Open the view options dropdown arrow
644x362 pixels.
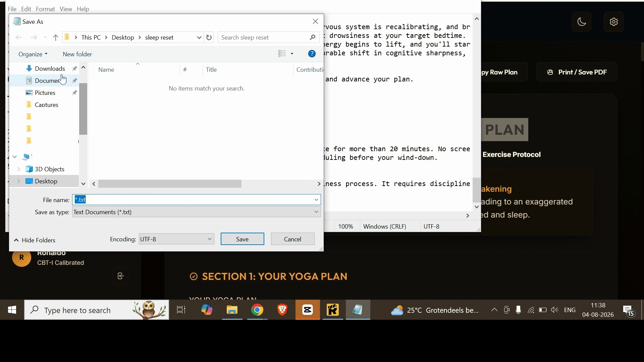(292, 54)
